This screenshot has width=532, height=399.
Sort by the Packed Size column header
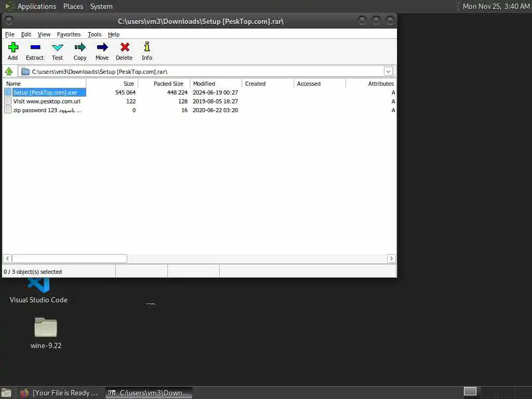(x=164, y=84)
